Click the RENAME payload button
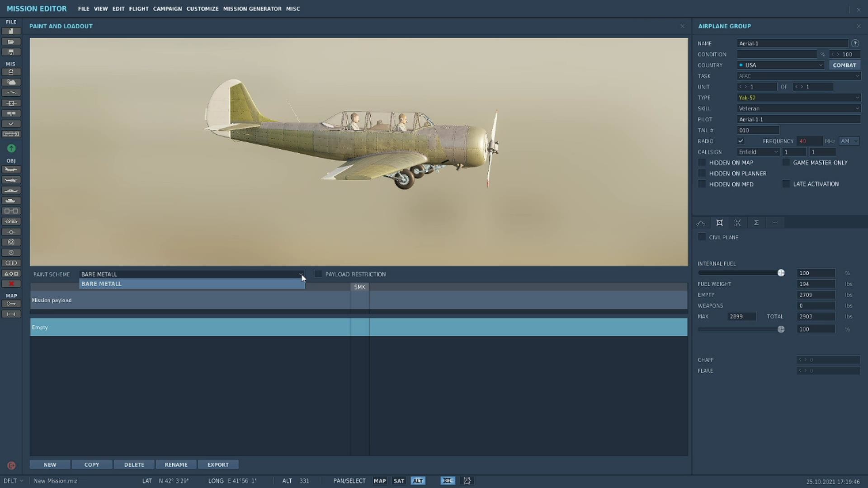 pyautogui.click(x=176, y=465)
